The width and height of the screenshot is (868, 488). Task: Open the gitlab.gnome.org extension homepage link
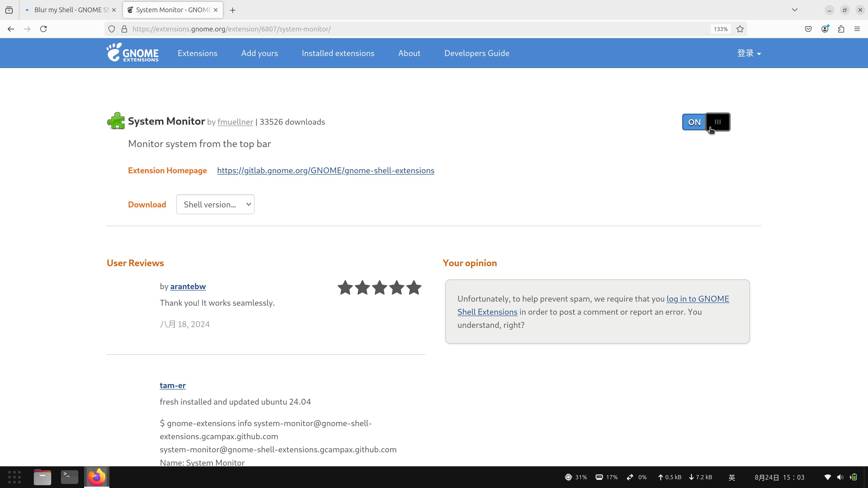point(325,170)
